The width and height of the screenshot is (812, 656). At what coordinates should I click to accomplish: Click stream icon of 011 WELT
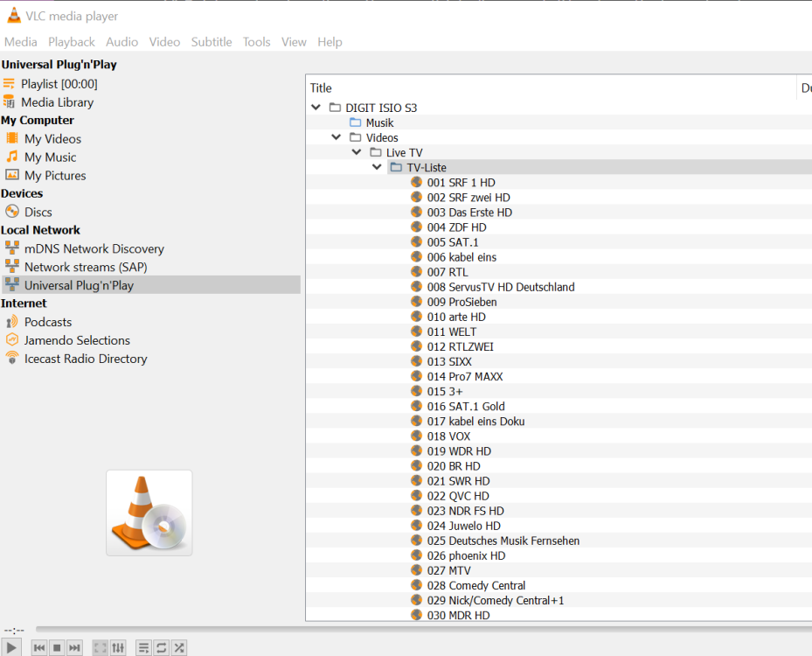[416, 331]
